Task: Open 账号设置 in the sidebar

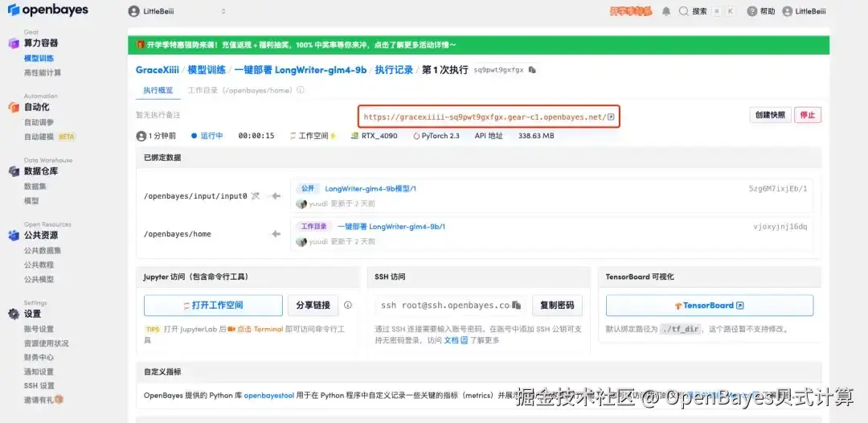Action: coord(39,329)
